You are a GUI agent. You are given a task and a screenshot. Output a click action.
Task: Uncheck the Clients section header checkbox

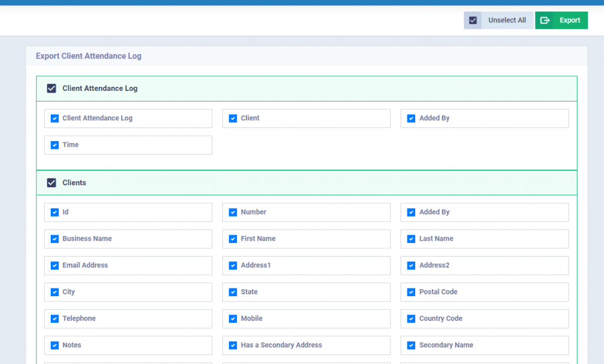tap(51, 182)
